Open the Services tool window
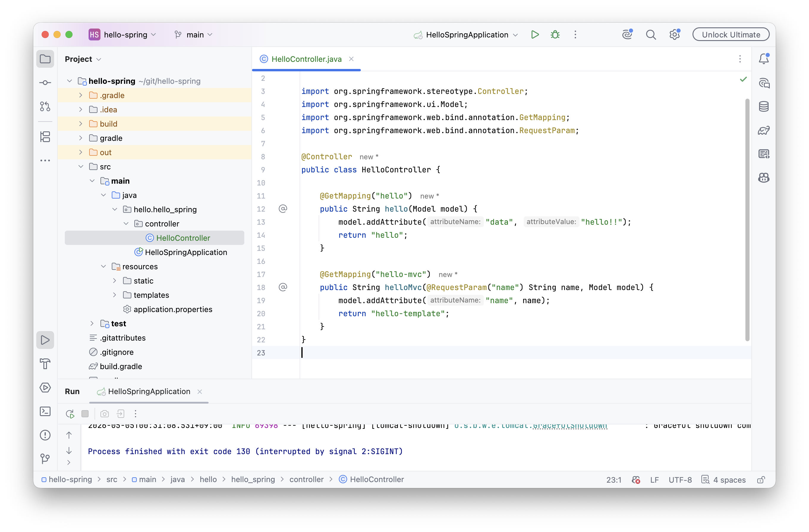The width and height of the screenshot is (809, 532). pyautogui.click(x=45, y=388)
